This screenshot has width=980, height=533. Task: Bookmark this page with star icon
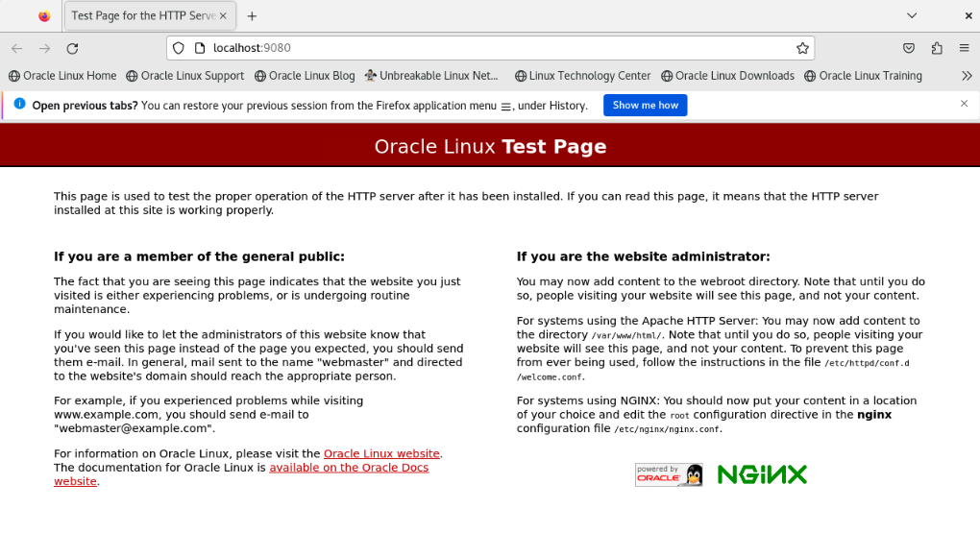click(x=802, y=48)
